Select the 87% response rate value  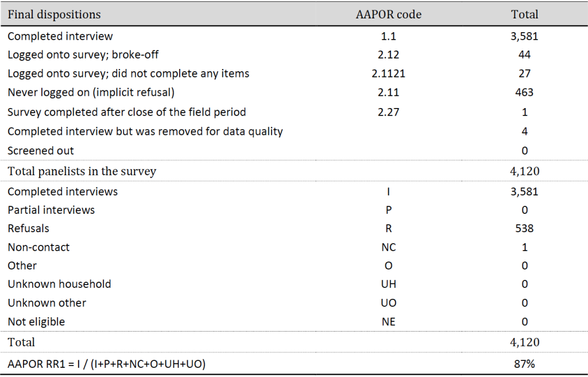pyautogui.click(x=524, y=364)
